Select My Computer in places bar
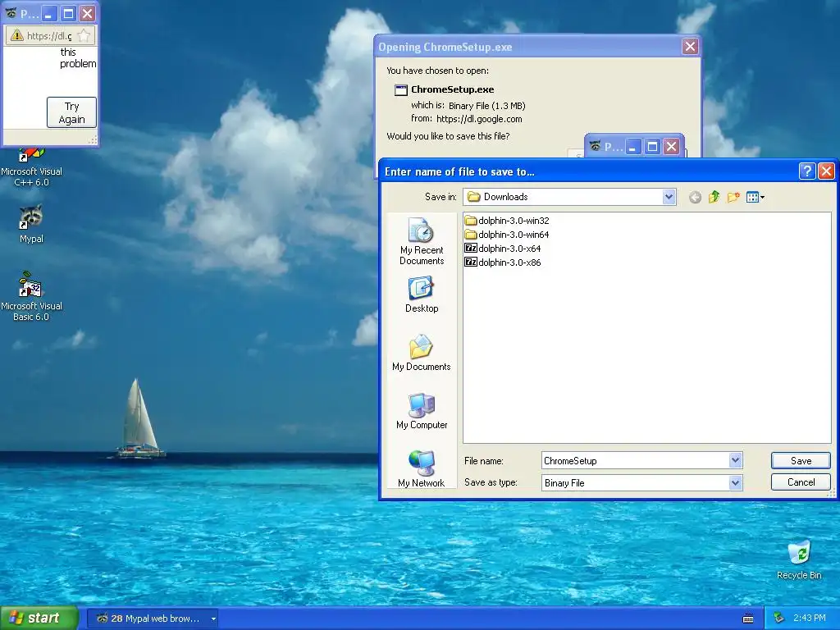Viewport: 840px width, 630px height. tap(422, 411)
